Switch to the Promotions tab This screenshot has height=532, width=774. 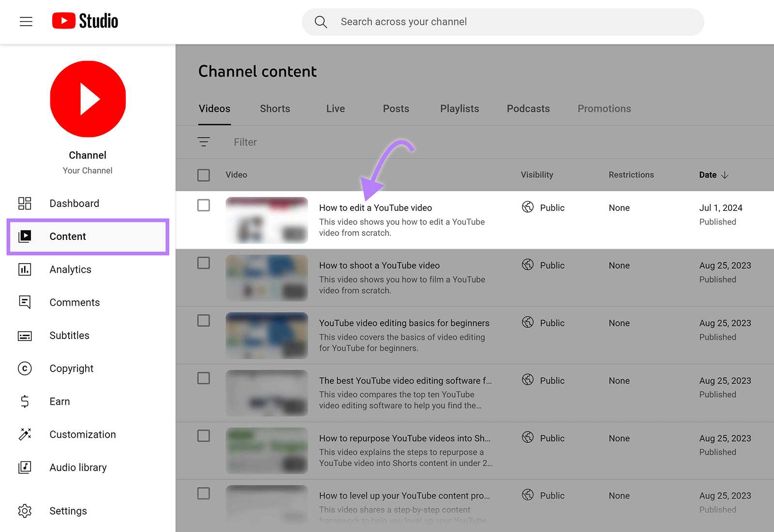(604, 109)
